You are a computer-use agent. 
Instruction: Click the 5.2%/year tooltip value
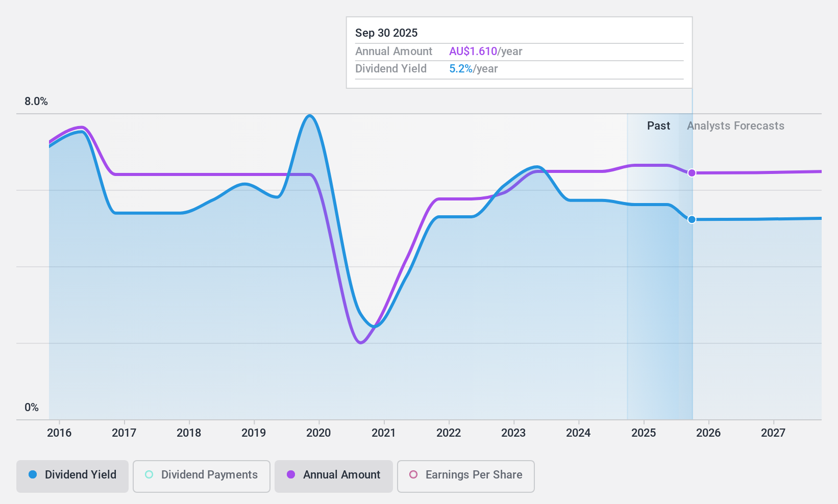coord(474,69)
